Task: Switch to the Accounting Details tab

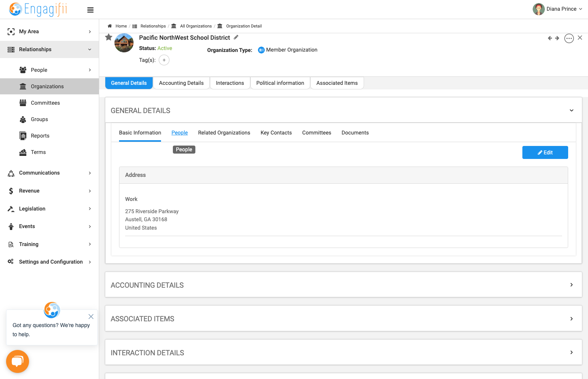Action: point(181,83)
